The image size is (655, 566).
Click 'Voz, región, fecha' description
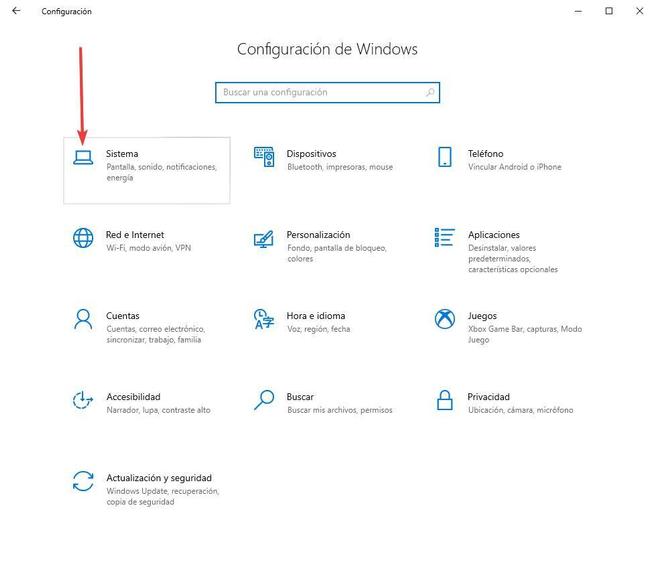pos(319,329)
